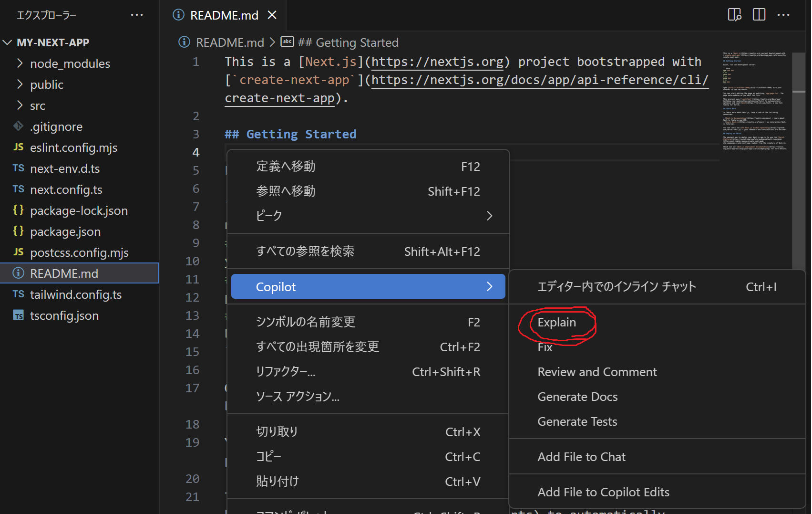
Task: Click the TS icon of tailwind.config.ts
Action: (x=19, y=294)
